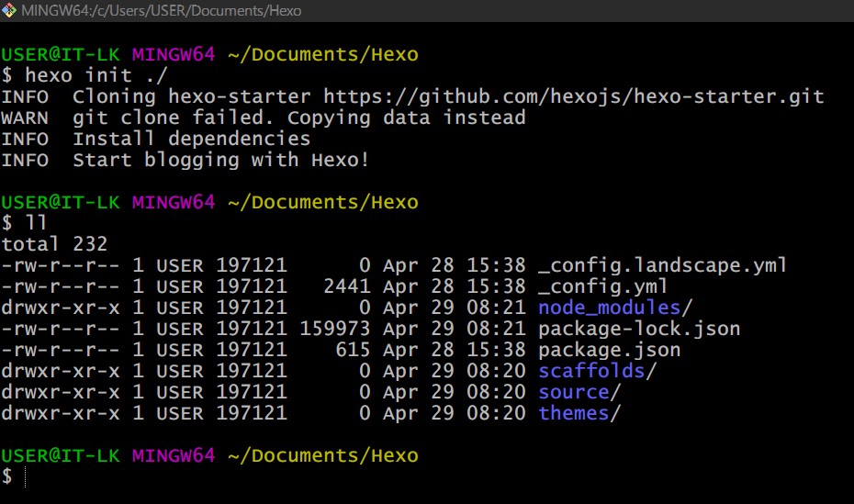Click the permissions string of package.json row

[60, 350]
